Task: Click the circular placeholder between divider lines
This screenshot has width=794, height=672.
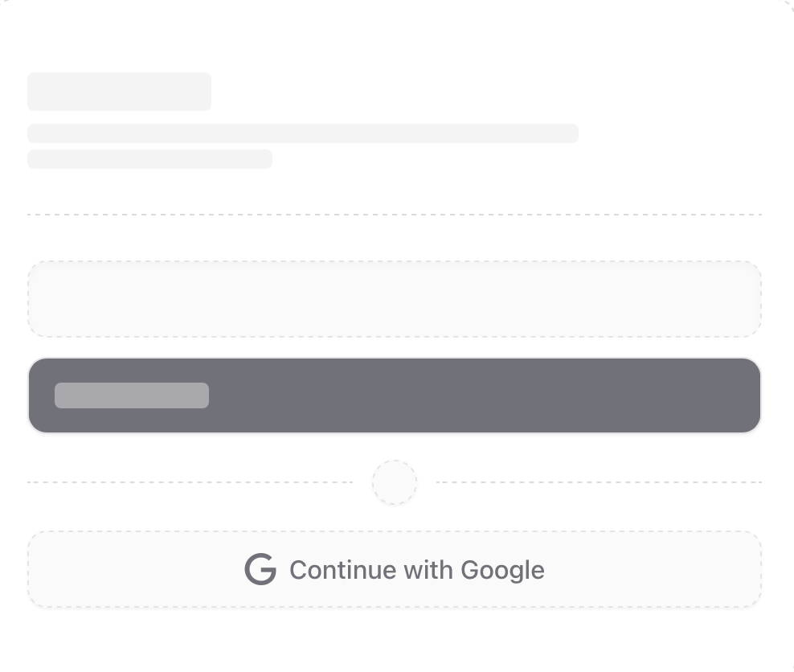Action: tap(395, 482)
